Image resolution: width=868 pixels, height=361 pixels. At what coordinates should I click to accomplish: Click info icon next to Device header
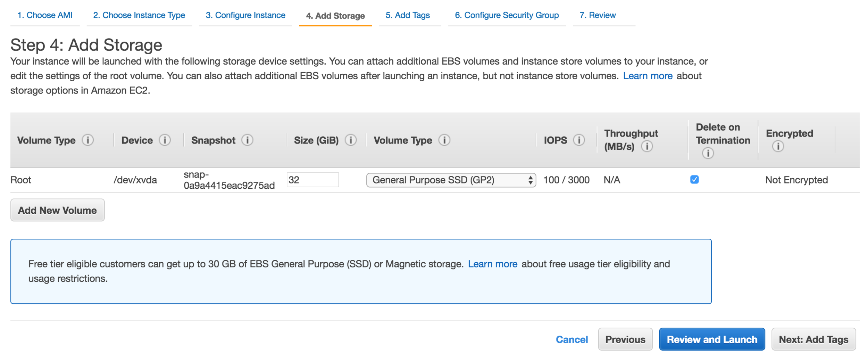point(165,140)
